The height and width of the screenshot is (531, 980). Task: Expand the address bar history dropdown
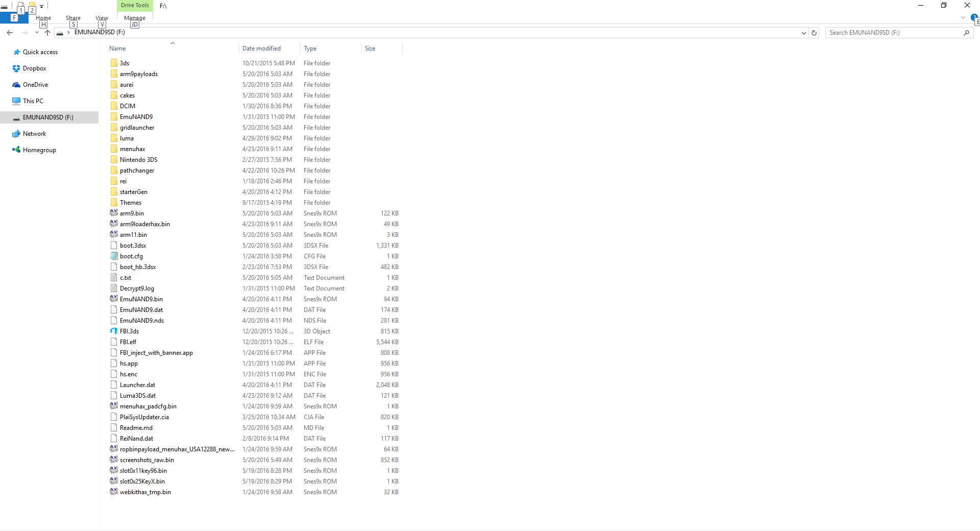click(804, 33)
